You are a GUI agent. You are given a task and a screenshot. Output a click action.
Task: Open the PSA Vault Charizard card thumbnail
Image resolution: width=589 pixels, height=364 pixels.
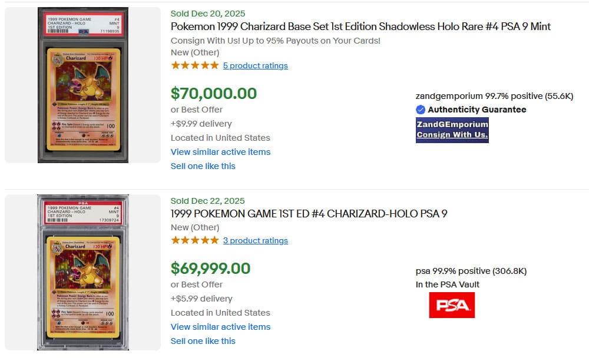pos(82,272)
